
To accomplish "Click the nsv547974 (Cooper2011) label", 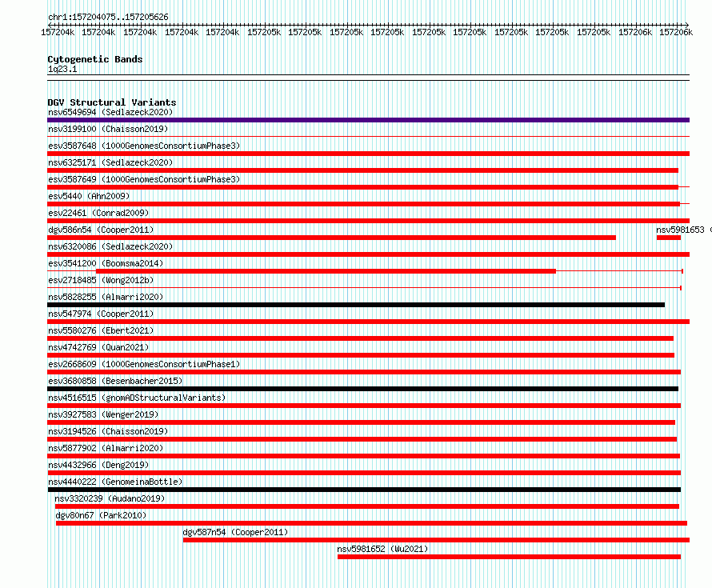I will (x=101, y=314).
